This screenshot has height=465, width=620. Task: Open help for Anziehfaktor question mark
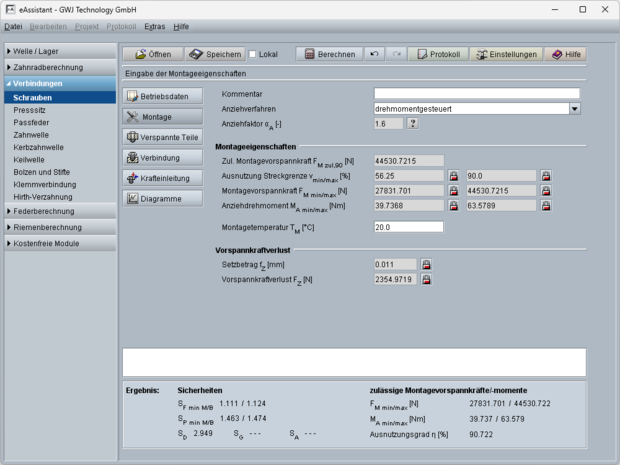tap(412, 124)
